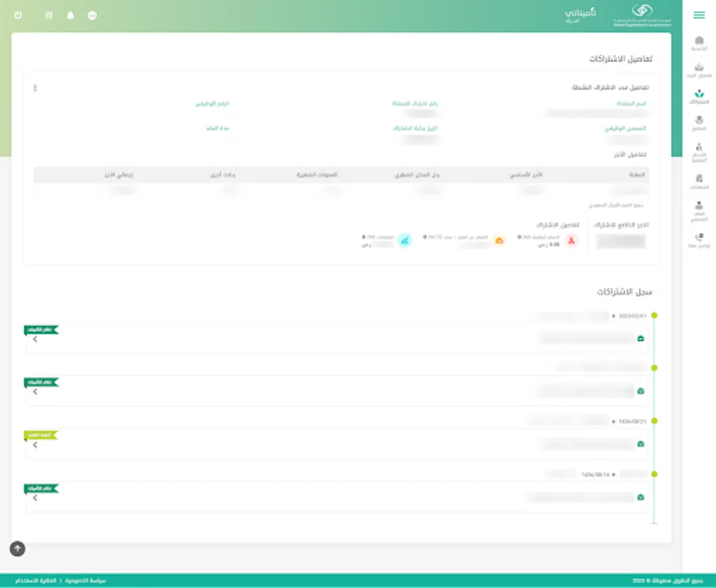The width and height of the screenshot is (716, 588).
Task: Click the orange occupational hazards icon
Action: point(500,240)
